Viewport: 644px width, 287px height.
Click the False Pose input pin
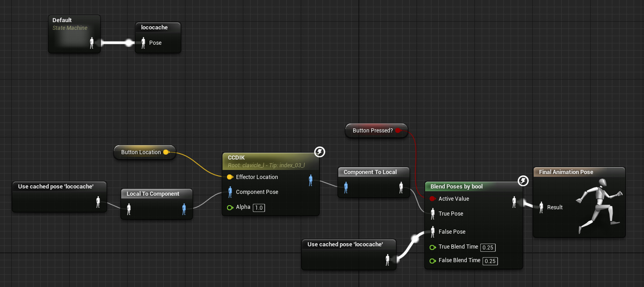point(433,231)
